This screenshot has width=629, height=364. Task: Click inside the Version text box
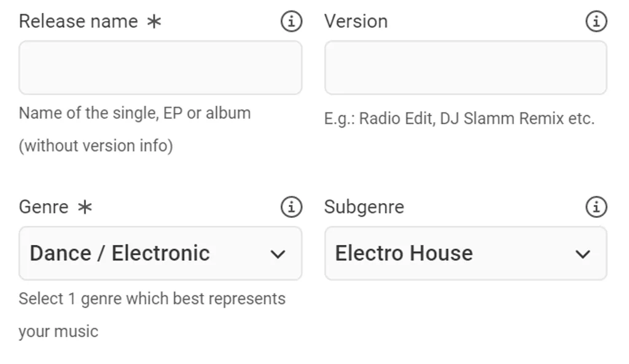(x=465, y=67)
